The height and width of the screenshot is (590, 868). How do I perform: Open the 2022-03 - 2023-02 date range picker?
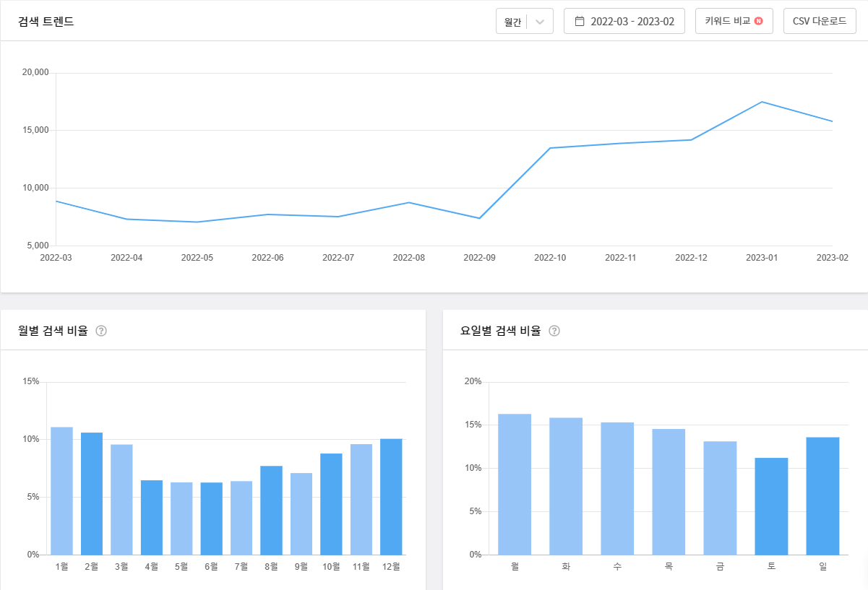click(x=624, y=21)
